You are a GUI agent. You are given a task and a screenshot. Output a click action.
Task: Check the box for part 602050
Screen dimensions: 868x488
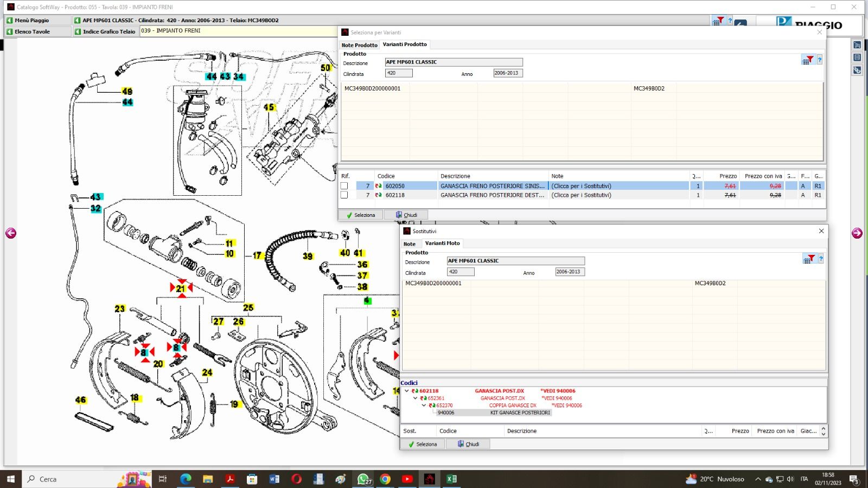pyautogui.click(x=344, y=186)
